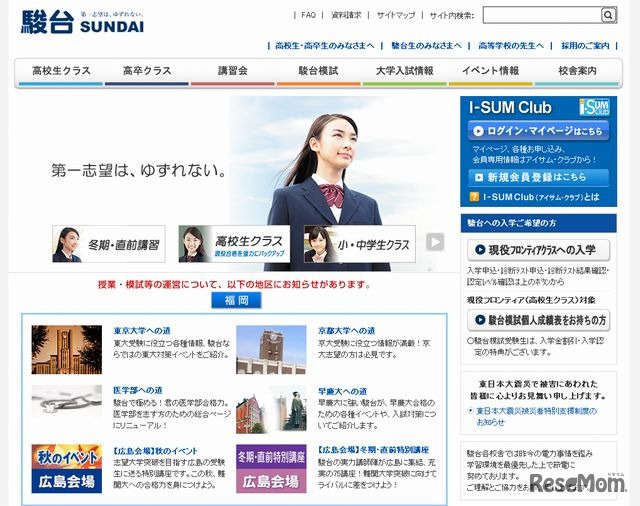
Task: Open 京都大学への道 link
Action: (x=347, y=331)
